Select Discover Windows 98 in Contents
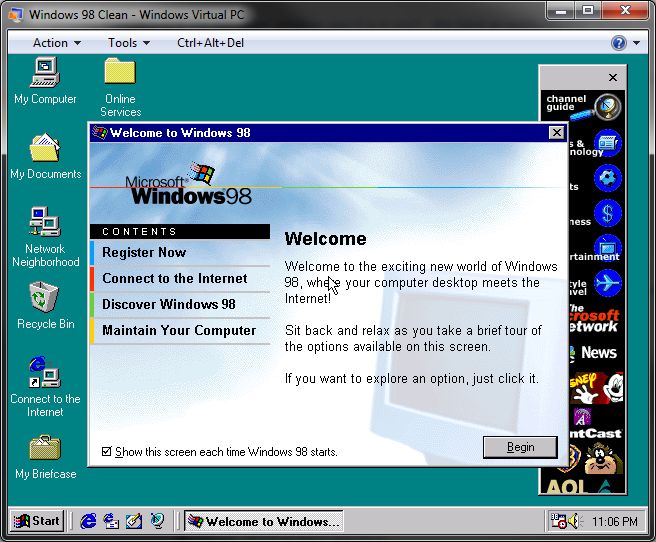This screenshot has width=656, height=542. pyautogui.click(x=180, y=304)
